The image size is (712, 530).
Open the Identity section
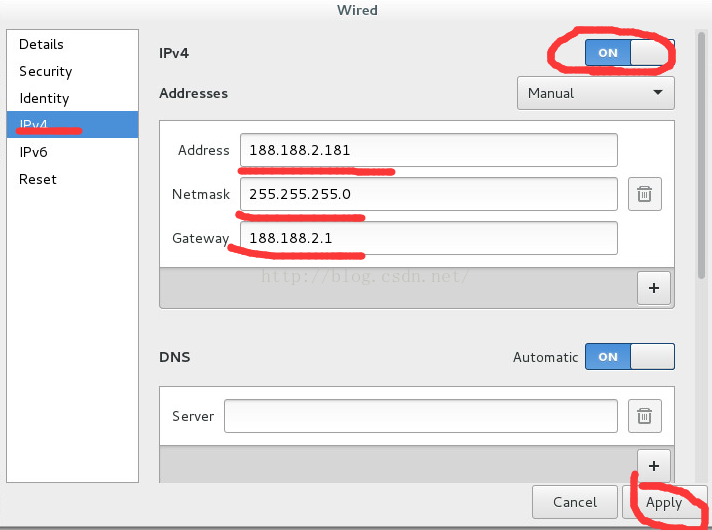73,98
